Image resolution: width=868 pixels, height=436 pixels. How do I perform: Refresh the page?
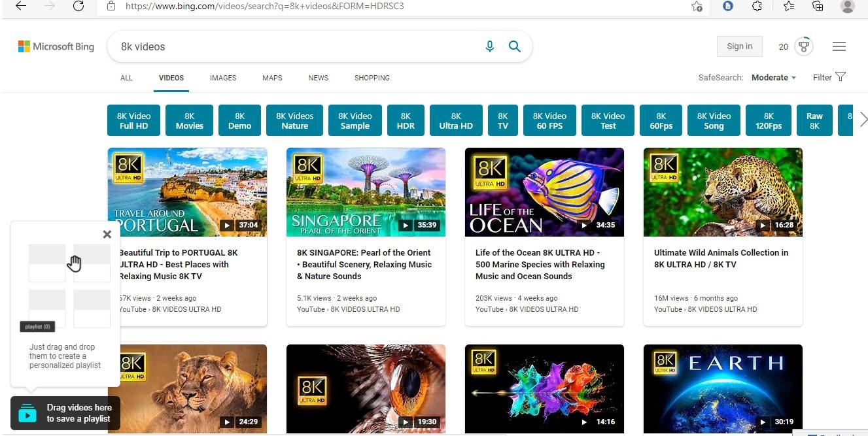[x=78, y=7]
